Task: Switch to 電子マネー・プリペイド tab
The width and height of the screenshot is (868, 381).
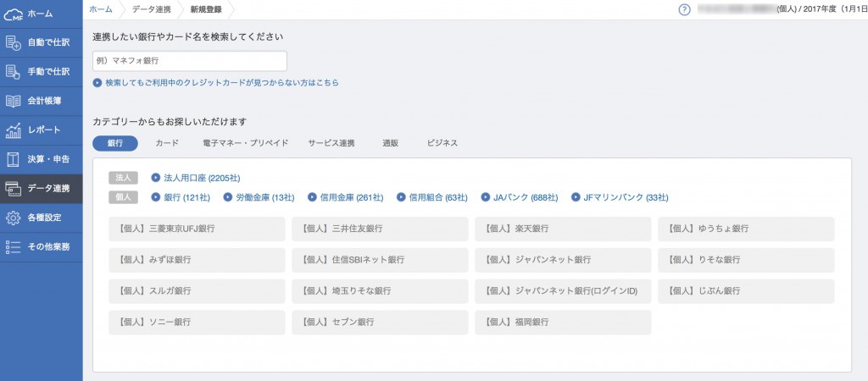Action: tap(246, 143)
